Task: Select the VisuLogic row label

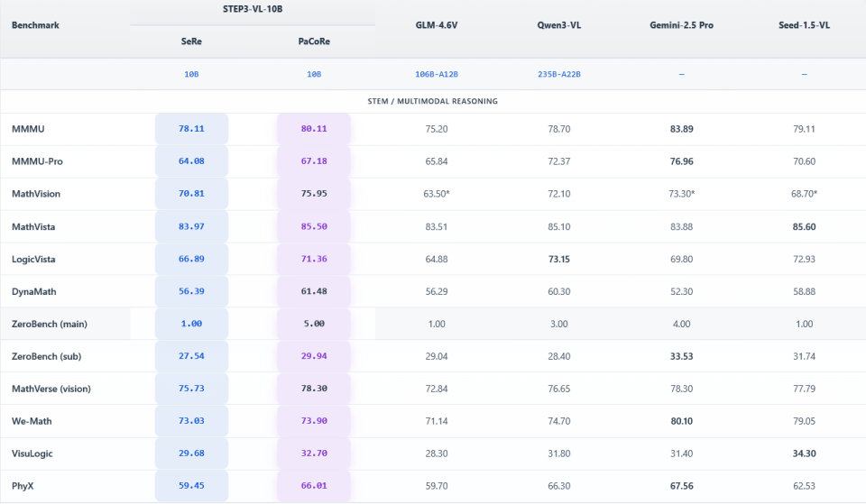Action: click(32, 454)
